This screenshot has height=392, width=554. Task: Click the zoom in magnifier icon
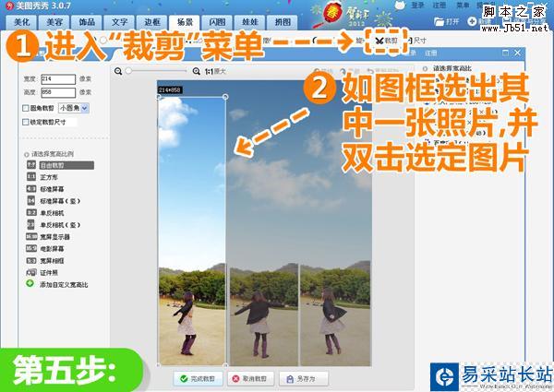point(197,71)
